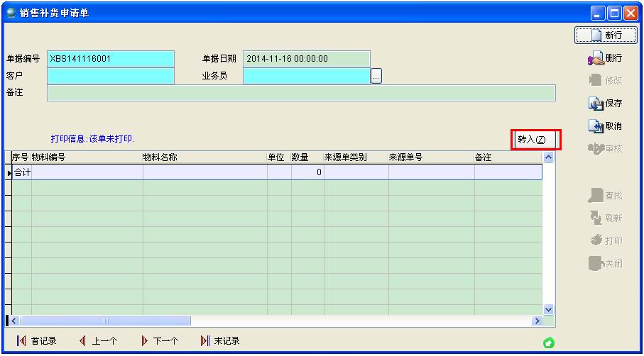
Task: Go to next record (下一个)
Action: click(159, 341)
